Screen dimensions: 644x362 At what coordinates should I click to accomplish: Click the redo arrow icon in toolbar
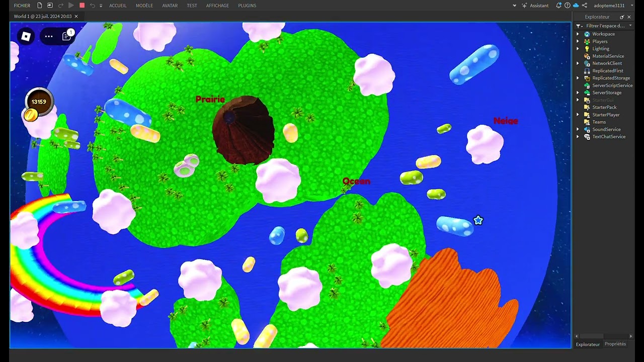point(61,6)
